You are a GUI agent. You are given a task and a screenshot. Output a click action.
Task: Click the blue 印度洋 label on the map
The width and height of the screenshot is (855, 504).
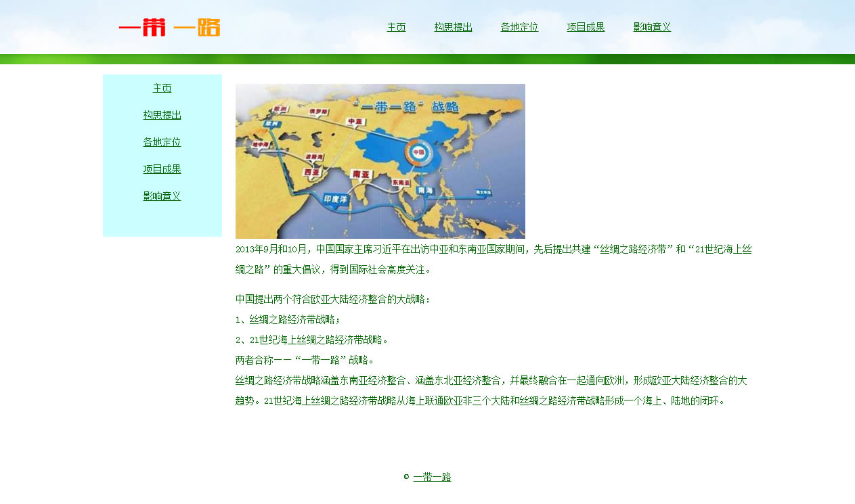pyautogui.click(x=335, y=200)
